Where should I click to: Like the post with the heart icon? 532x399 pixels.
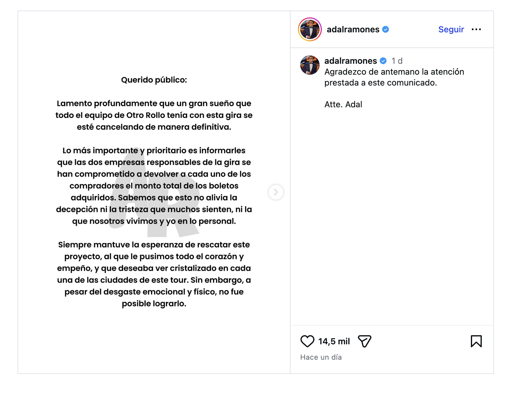(x=307, y=341)
